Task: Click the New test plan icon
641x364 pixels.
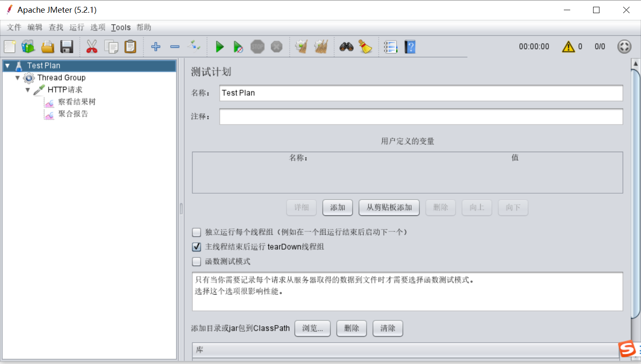Action: 10,47
